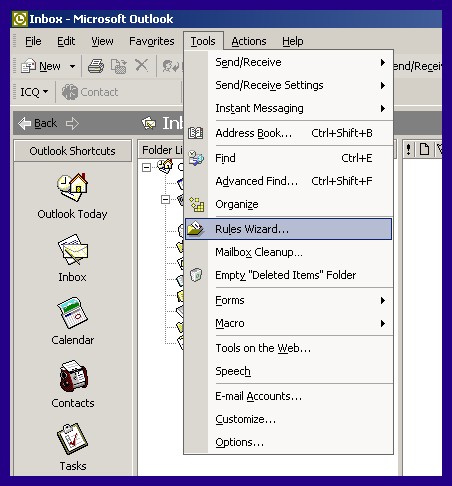Click the Inbox shortcut icon
The image size is (452, 486).
tap(73, 249)
